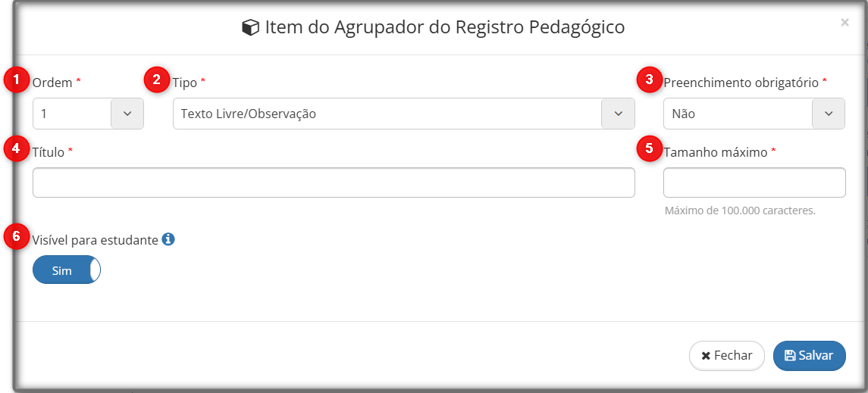Open the Ordem dropdown
This screenshot has height=393, width=868.
127,114
